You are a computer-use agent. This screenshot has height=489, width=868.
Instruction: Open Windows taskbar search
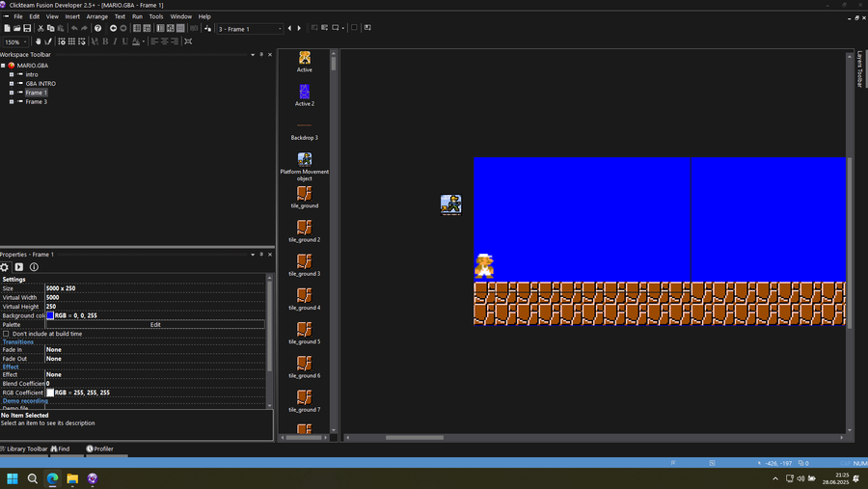pos(32,478)
